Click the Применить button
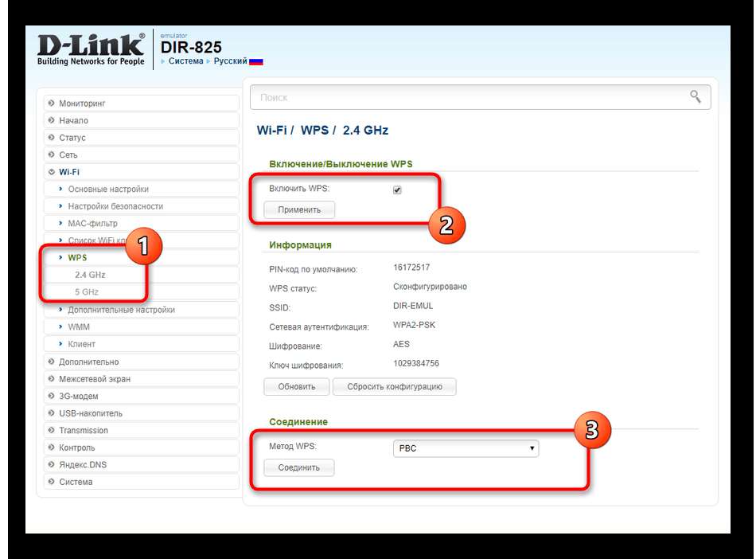Viewport: 756px width, 559px height. coord(299,209)
